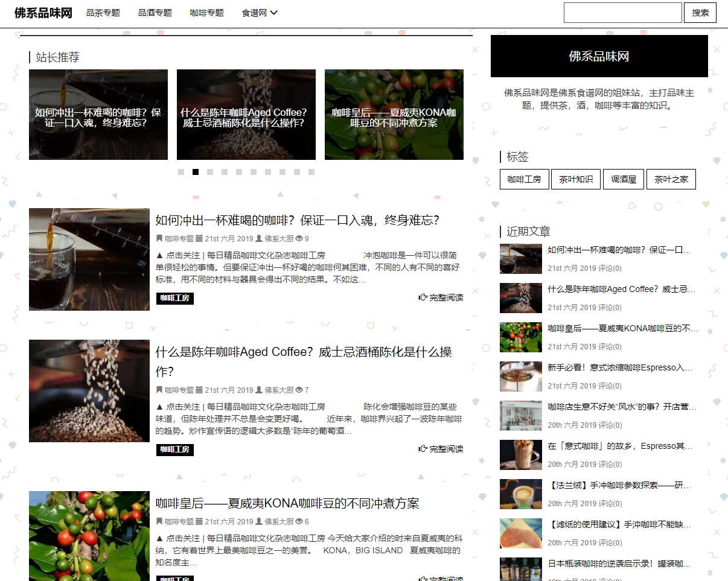Select the second (active) carousel dot
Image resolution: width=728 pixels, height=581 pixels.
[x=196, y=172]
